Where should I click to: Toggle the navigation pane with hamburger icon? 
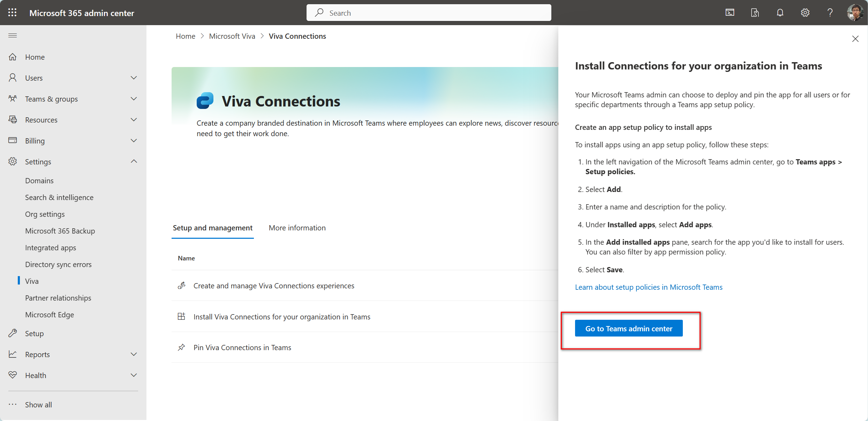pyautogui.click(x=12, y=35)
